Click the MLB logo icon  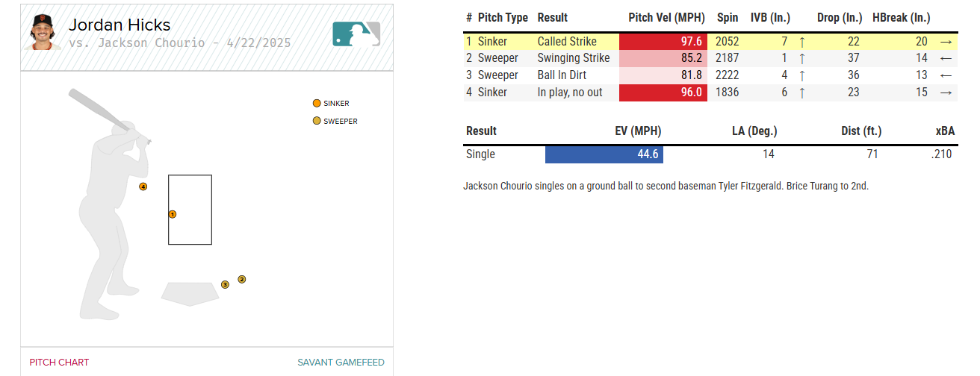point(356,33)
